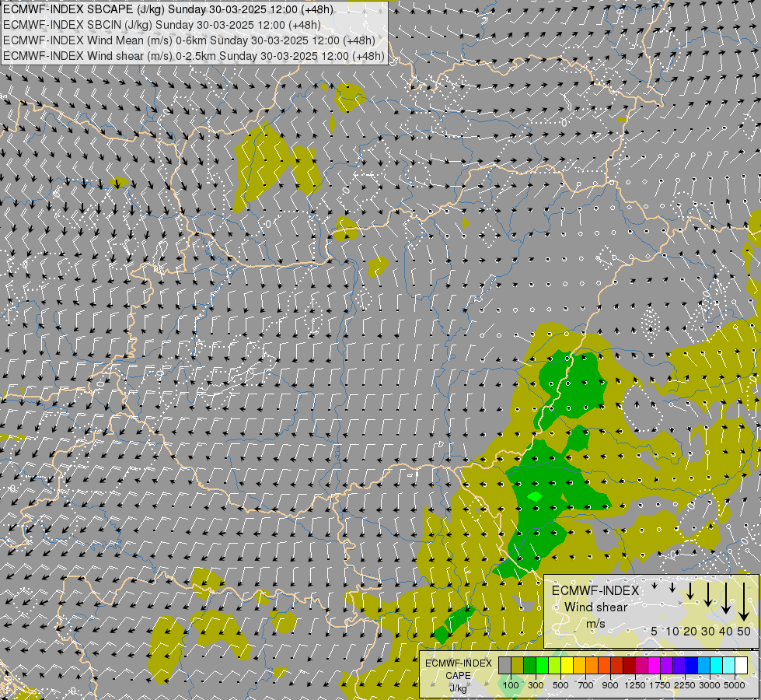761x700 pixels.
Task: Select the gray swatch in CAPE legend
Action: (x=504, y=666)
